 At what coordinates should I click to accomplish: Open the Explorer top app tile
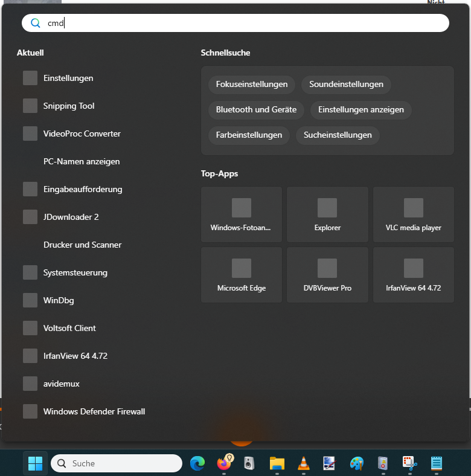327,214
